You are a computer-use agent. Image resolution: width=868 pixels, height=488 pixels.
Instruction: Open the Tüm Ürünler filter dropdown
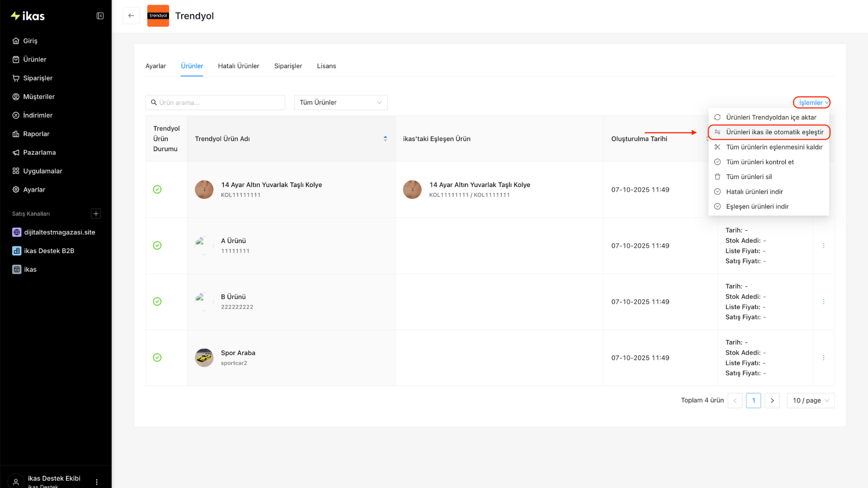[341, 103]
